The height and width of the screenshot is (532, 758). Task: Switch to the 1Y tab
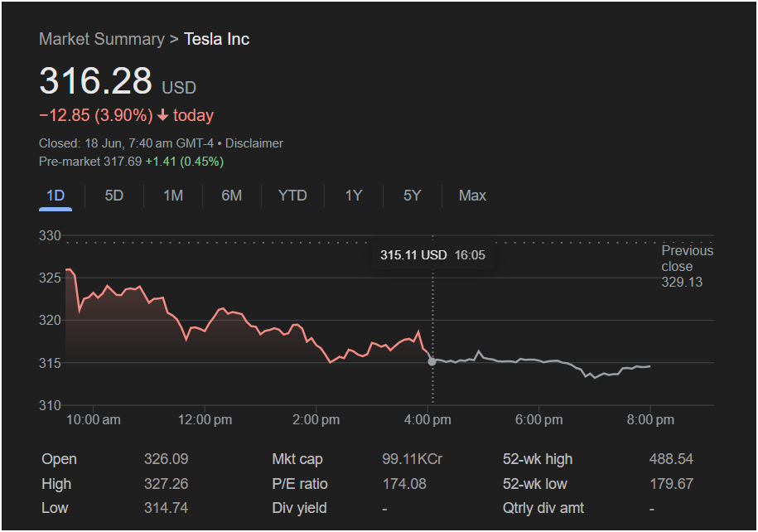pyautogui.click(x=354, y=196)
